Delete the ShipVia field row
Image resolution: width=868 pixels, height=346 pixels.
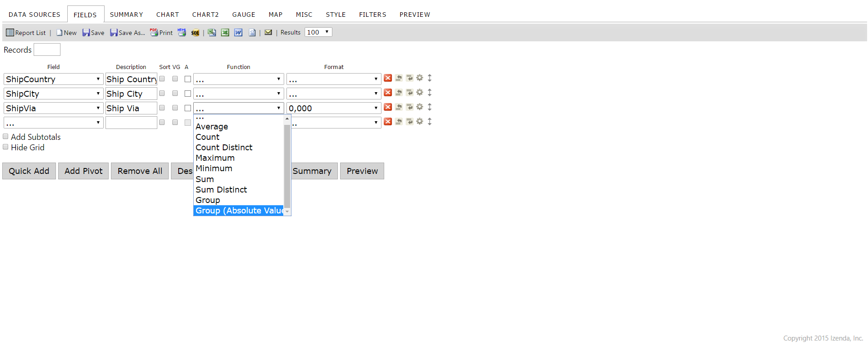(388, 107)
